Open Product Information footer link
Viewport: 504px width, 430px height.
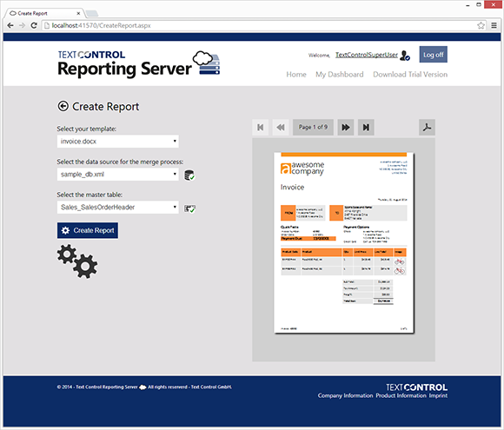(401, 395)
